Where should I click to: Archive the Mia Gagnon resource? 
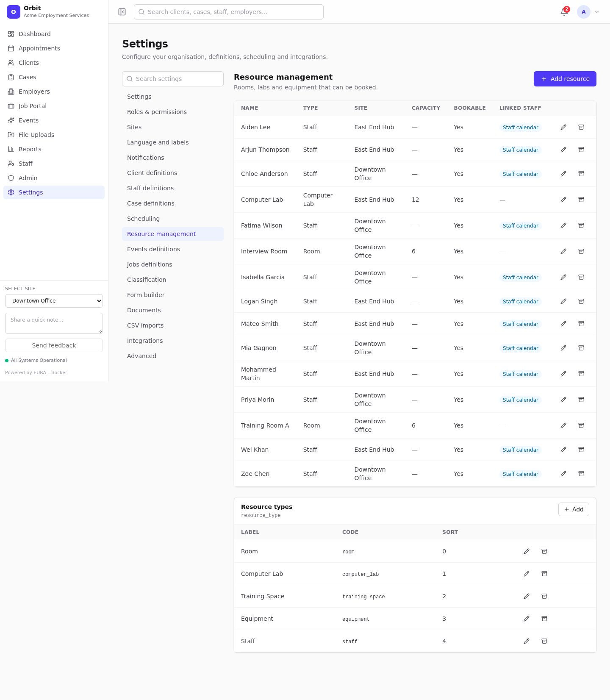pos(581,348)
